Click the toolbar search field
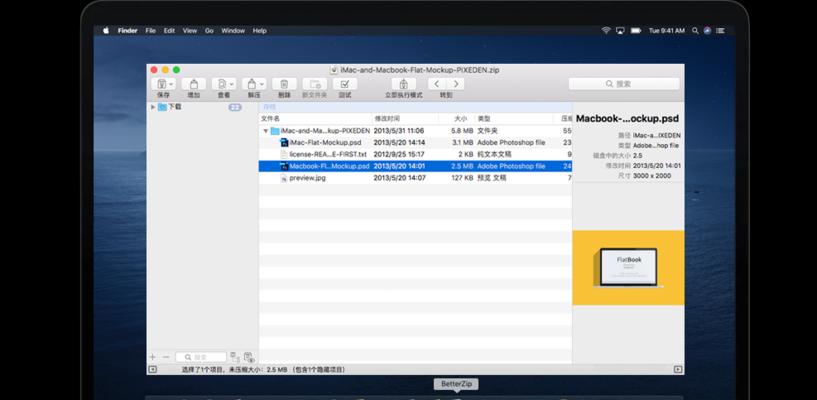This screenshot has height=400, width=817. tap(624, 84)
